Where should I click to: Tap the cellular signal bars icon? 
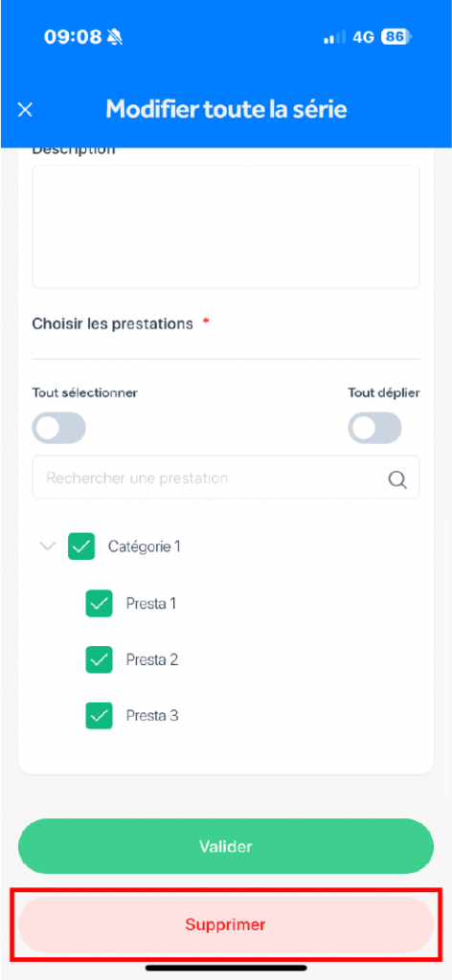pos(334,37)
